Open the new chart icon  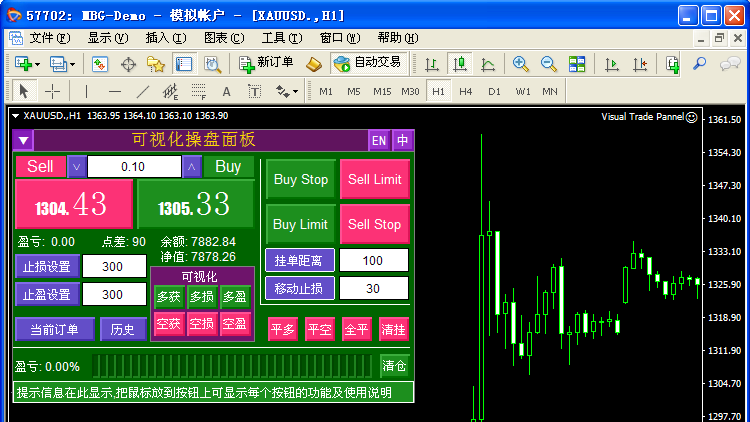[23, 64]
